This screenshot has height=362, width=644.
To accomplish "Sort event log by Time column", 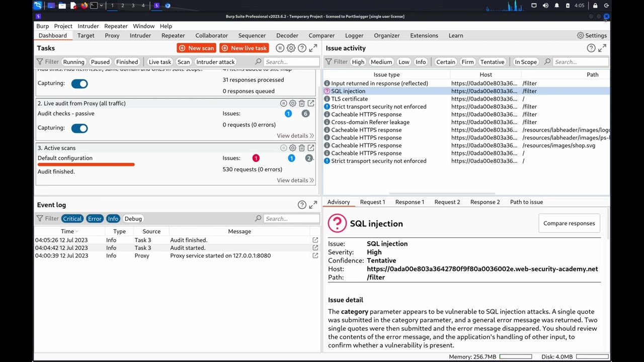I will point(70,231).
